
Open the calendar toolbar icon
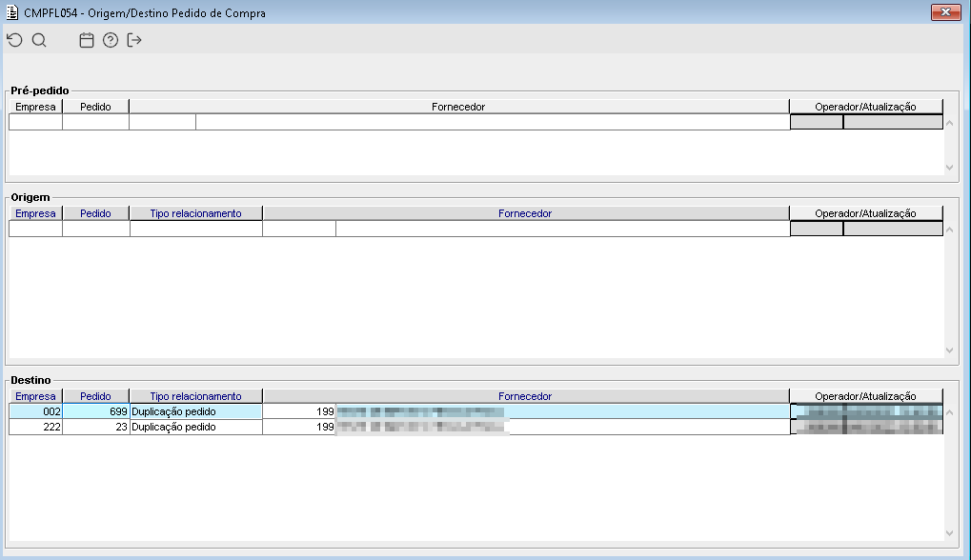pyautogui.click(x=87, y=40)
